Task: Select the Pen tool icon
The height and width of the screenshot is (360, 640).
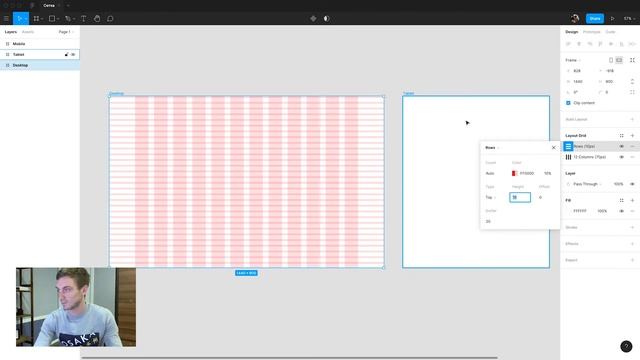Action: click(68, 18)
